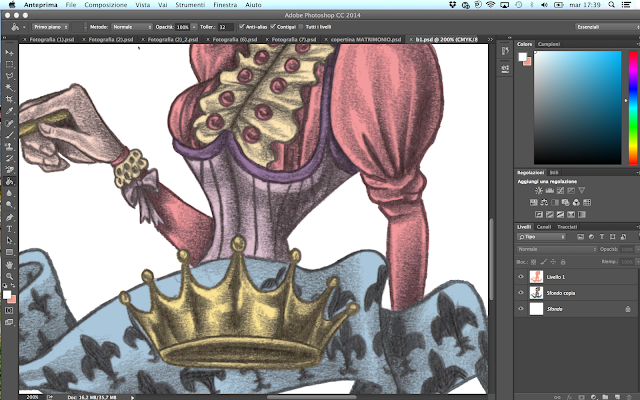Open the Finestra menu
Viewport: 640px width, 400px height.
click(225, 5)
